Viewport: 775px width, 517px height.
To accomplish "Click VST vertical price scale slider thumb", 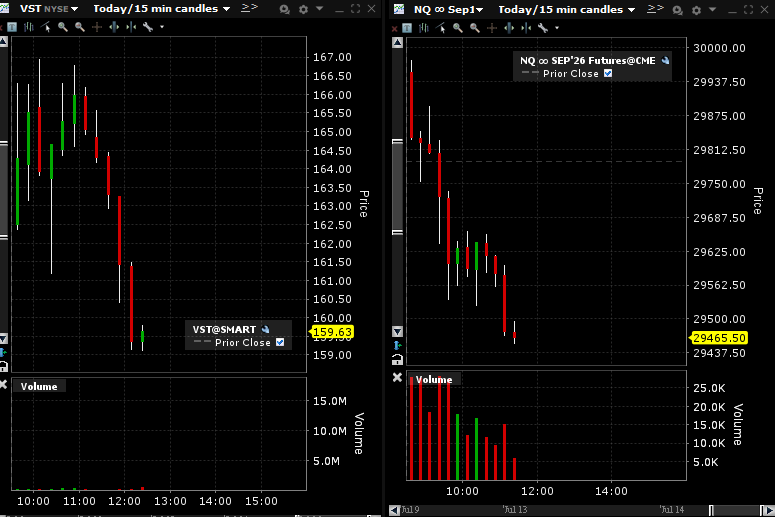I will click(x=3, y=190).
